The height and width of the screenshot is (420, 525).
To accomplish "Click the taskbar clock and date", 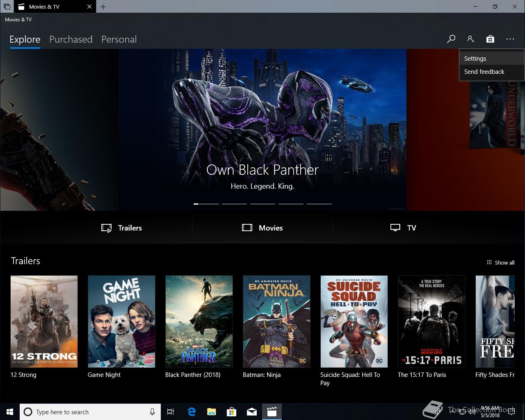I will pos(491,412).
